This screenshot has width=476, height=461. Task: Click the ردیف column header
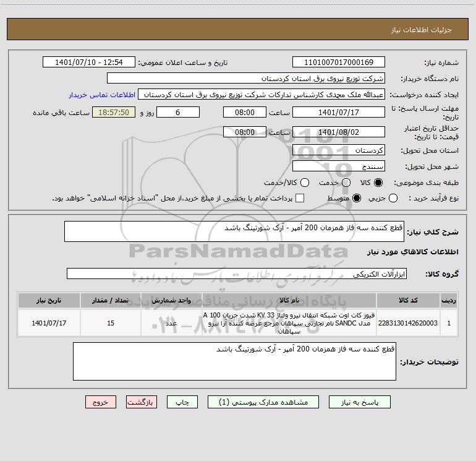(449, 300)
